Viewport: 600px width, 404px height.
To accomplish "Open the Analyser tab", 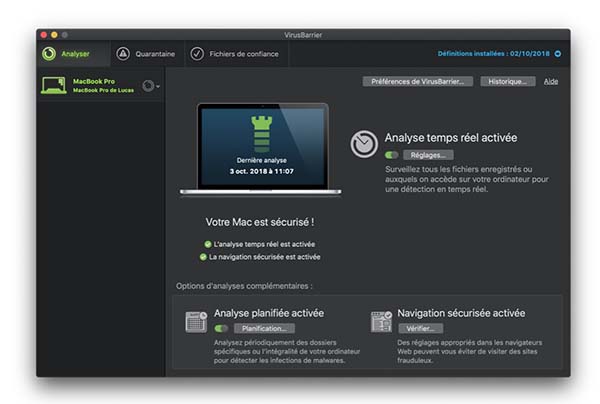I will point(73,54).
